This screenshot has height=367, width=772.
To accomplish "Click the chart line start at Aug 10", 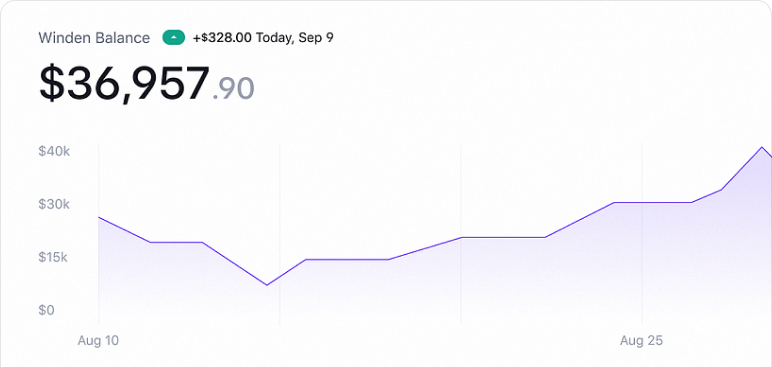I will [x=98, y=217].
